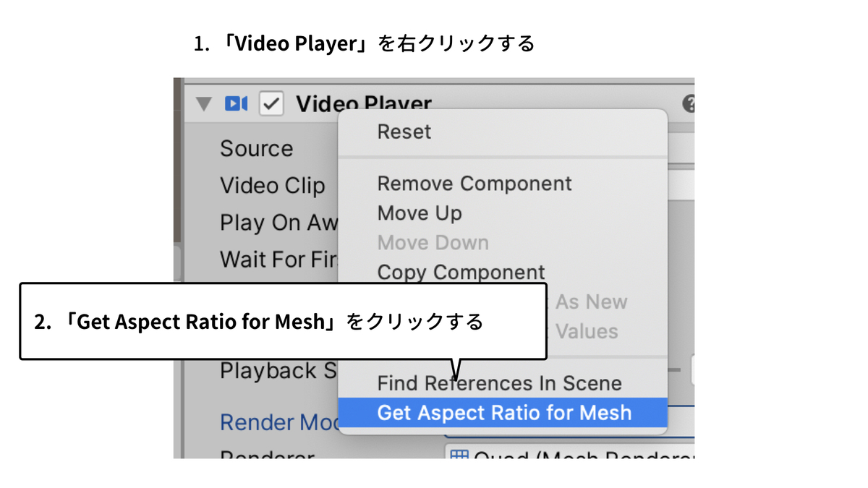
Task: Click Move Up in context menu
Action: point(419,213)
